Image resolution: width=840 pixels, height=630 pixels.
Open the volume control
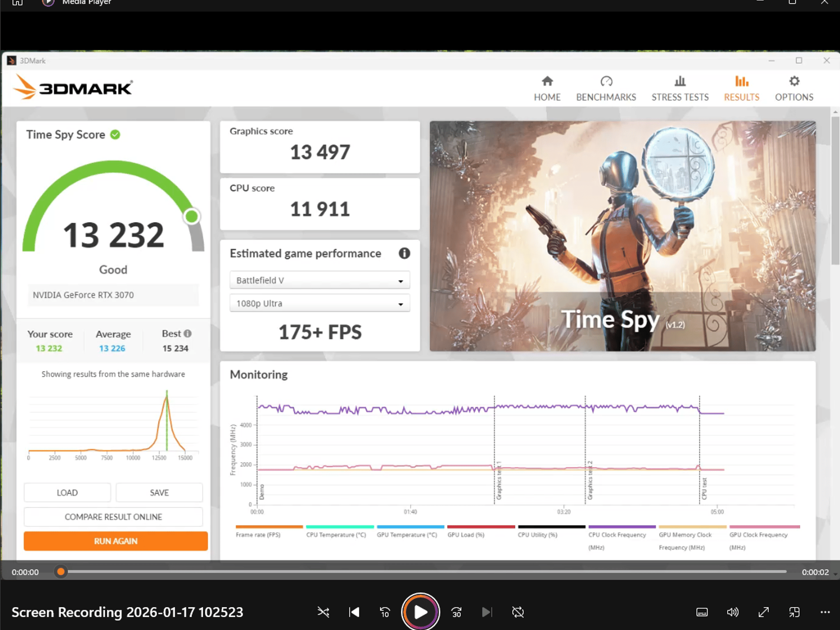tap(733, 612)
